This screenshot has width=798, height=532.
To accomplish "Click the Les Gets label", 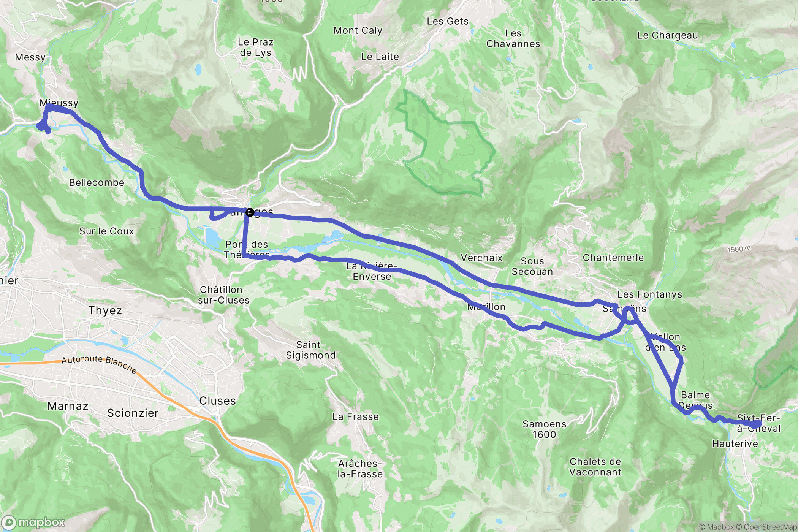I will point(448,21).
